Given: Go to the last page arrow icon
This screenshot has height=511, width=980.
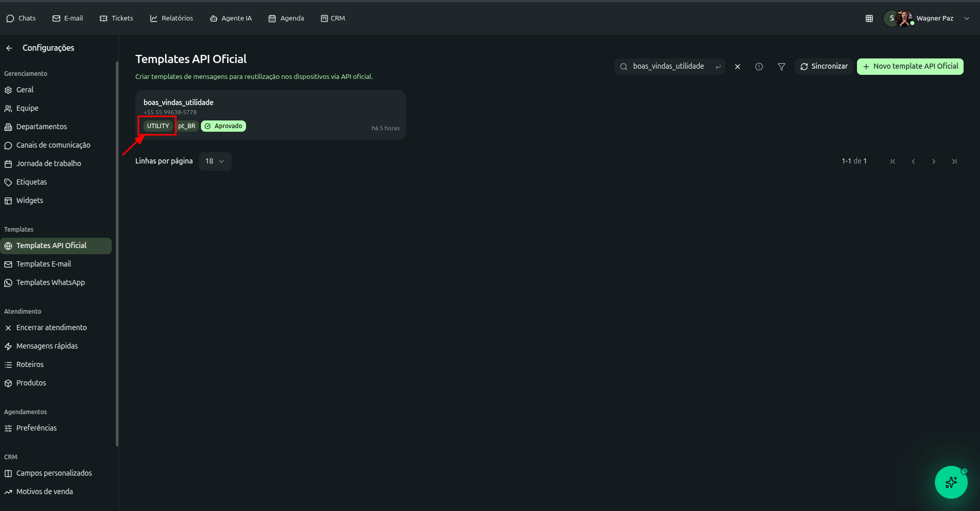Looking at the screenshot, I should 954,161.
